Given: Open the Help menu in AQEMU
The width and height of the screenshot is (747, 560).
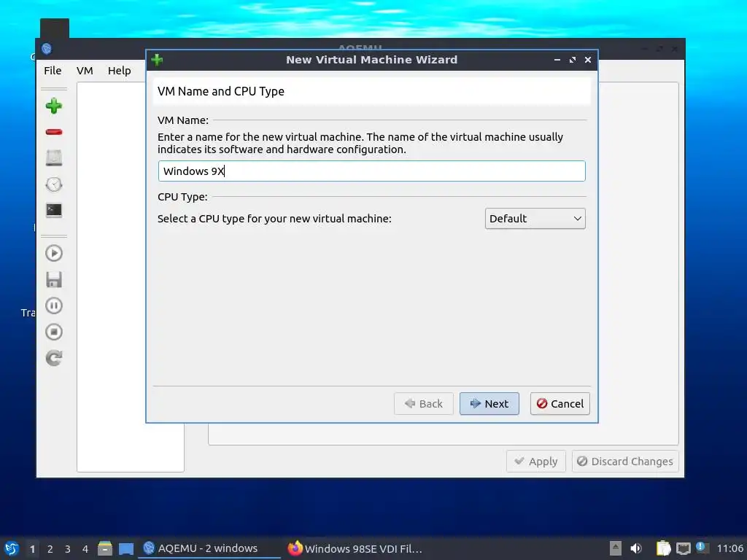Looking at the screenshot, I should coord(119,71).
